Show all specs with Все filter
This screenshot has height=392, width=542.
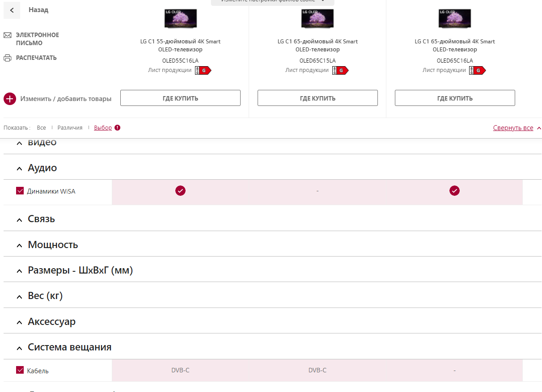pyautogui.click(x=41, y=127)
